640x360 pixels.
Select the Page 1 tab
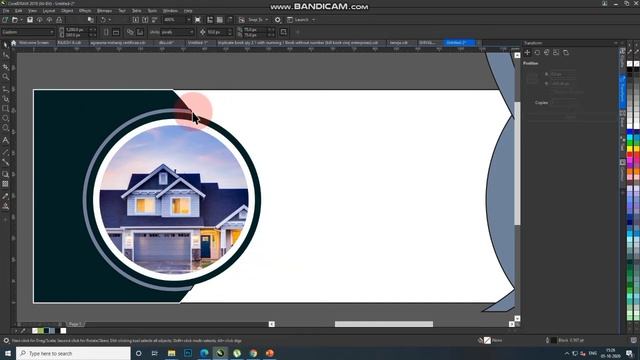(x=76, y=324)
